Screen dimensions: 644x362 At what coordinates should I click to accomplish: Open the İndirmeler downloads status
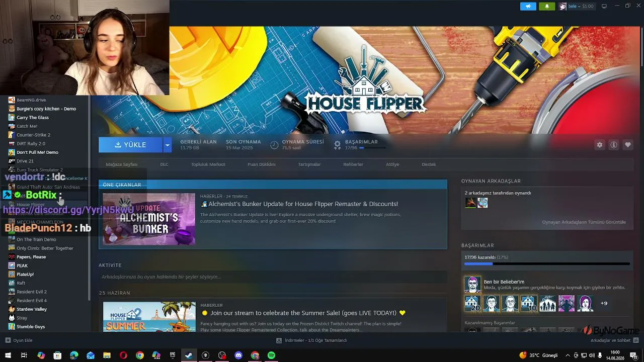[x=311, y=340]
